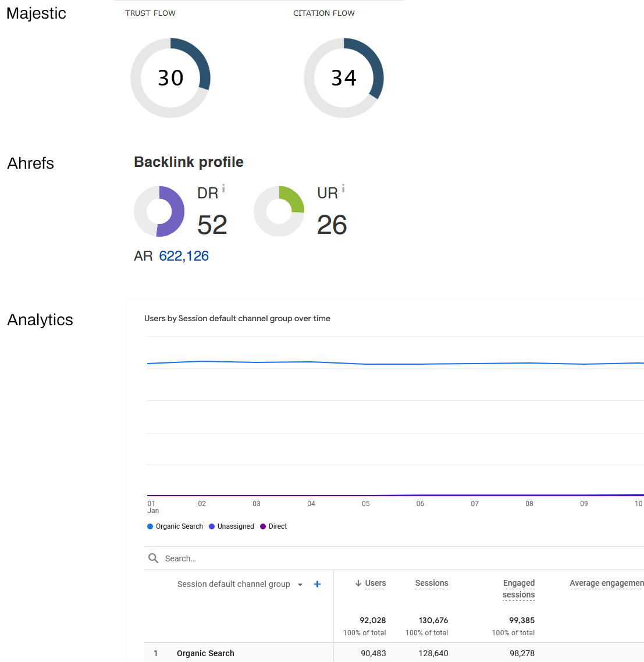Click the Backlink profile heading
This screenshot has height=662, width=644.
[x=188, y=162]
